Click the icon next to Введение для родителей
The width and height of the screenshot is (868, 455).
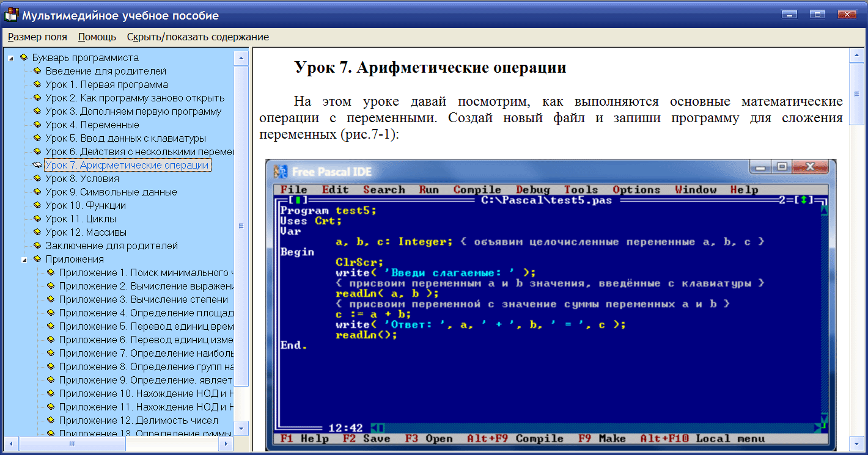pos(37,71)
